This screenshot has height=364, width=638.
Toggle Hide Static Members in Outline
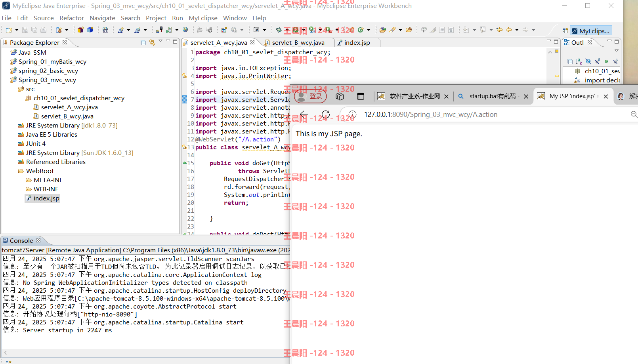[597, 61]
